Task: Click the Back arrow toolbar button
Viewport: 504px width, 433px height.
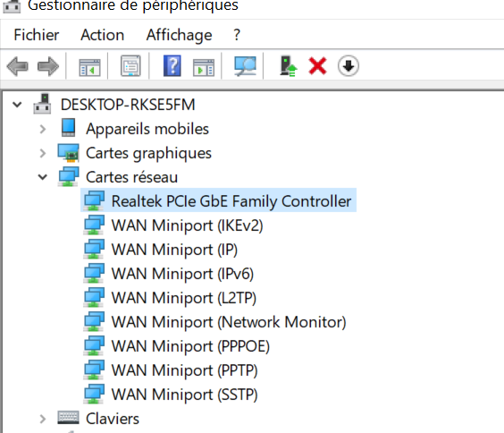Action: point(17,66)
